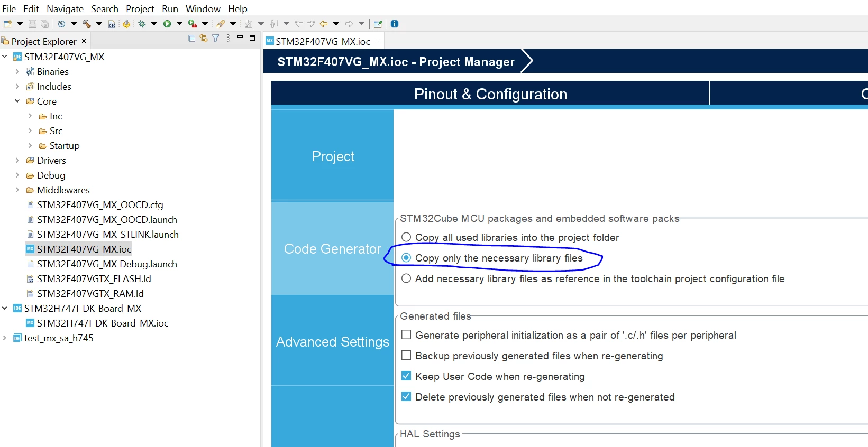This screenshot has width=868, height=447.
Task: Click the Save All toolbar icon
Action: click(x=45, y=24)
